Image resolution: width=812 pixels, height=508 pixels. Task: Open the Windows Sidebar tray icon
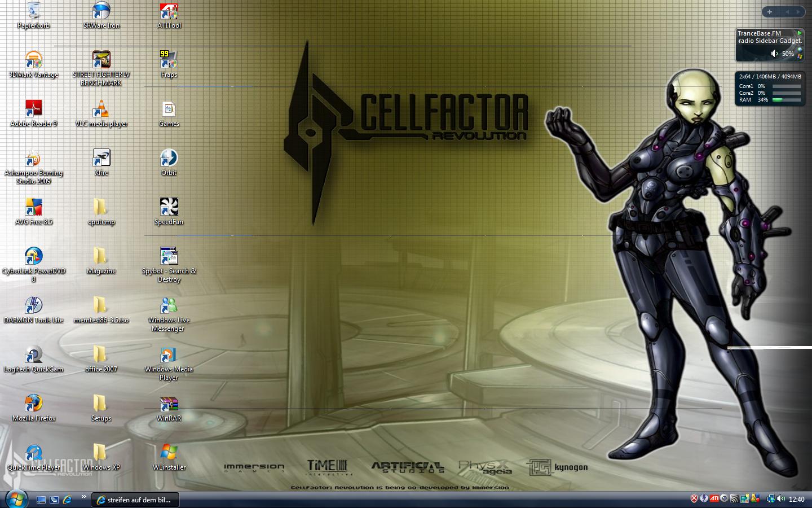click(x=744, y=498)
